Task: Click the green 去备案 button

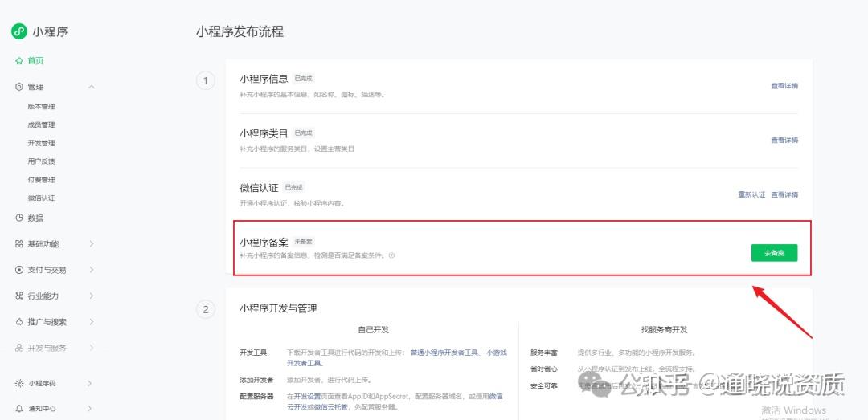Action: point(775,253)
